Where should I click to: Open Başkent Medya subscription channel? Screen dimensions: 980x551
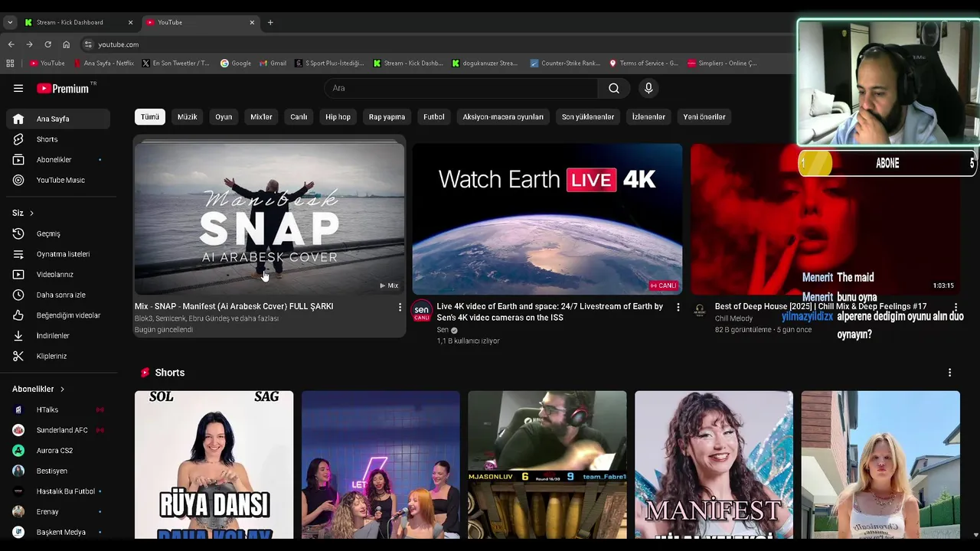point(58,532)
